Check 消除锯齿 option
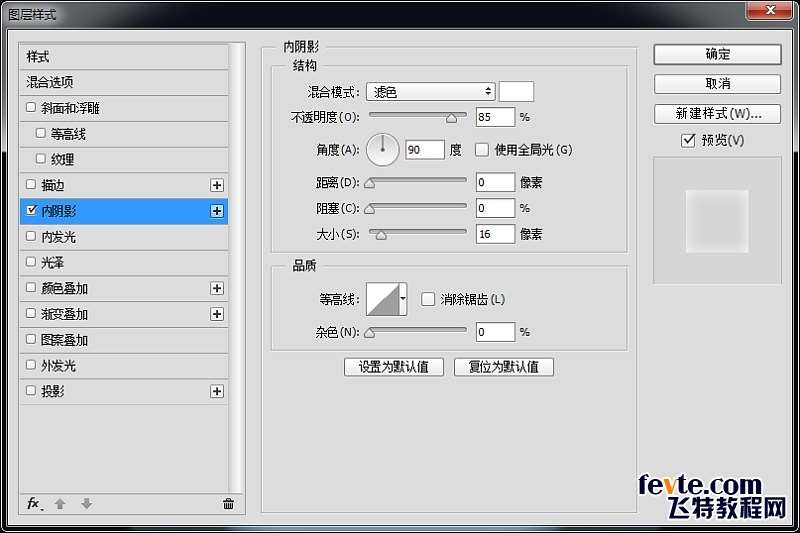Screen dimensions: 800x533 [x=428, y=299]
